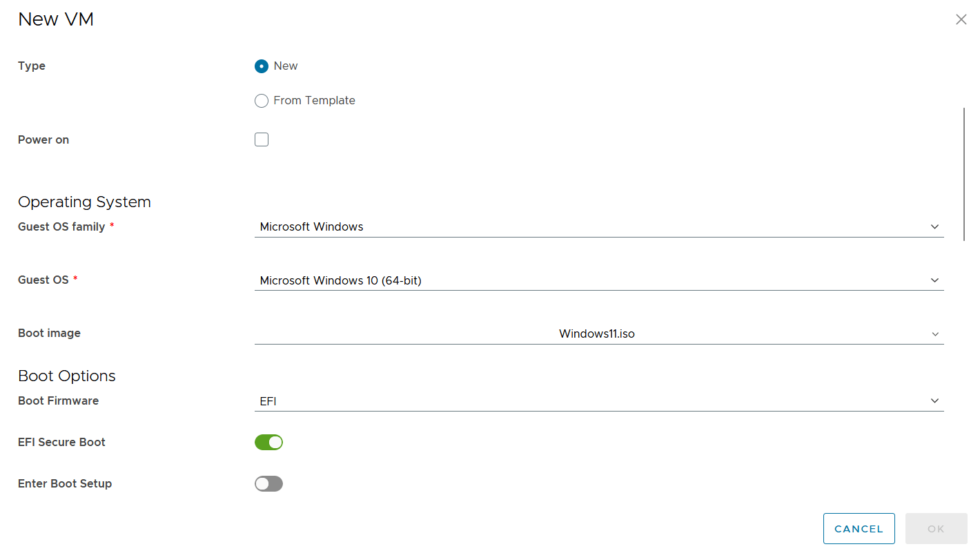Click the dialog's vertical scrollbar
980x560 pixels.
click(964, 173)
